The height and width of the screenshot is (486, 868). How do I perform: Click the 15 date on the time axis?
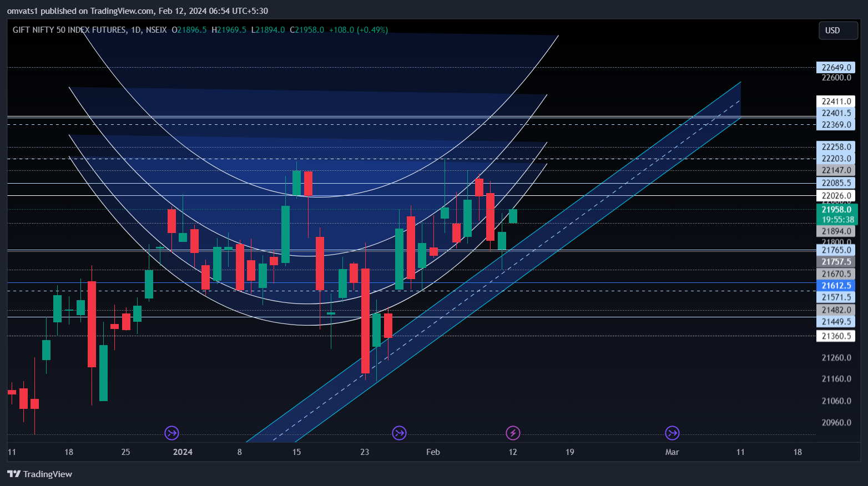click(x=296, y=452)
